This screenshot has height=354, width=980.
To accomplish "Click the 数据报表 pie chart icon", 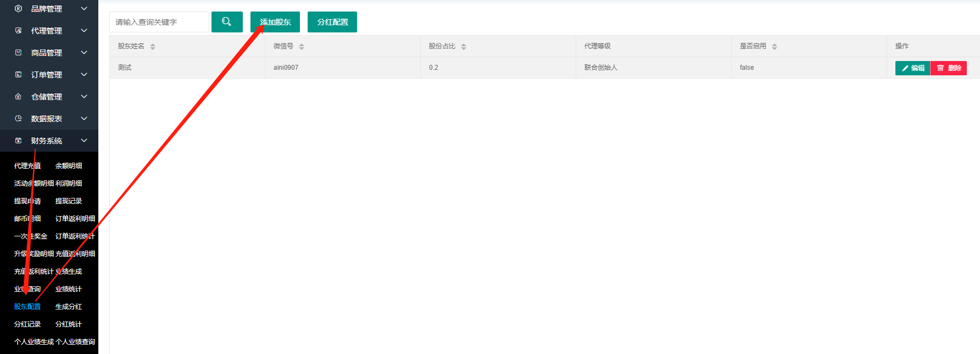I will pyautogui.click(x=18, y=119).
